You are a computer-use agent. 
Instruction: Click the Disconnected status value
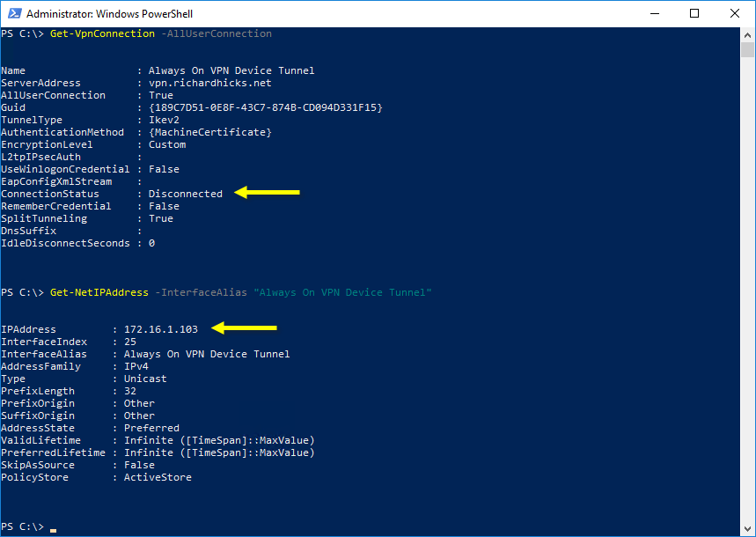coord(185,194)
